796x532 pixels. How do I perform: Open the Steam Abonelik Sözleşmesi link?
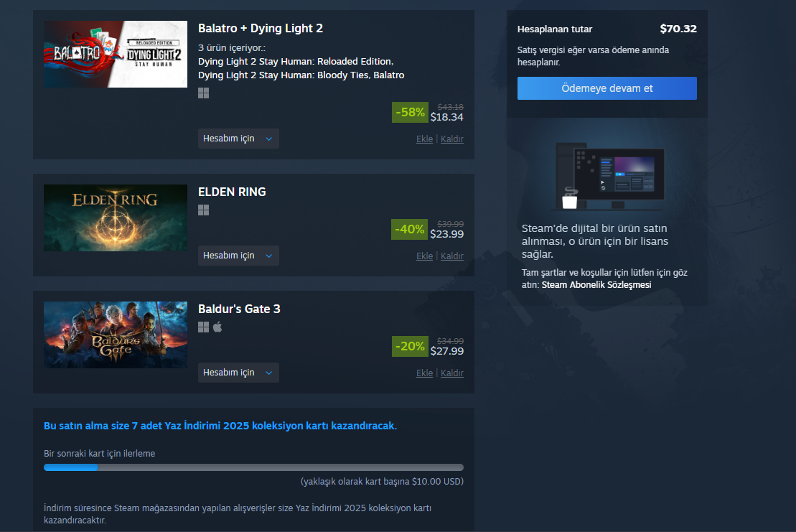tap(596, 285)
